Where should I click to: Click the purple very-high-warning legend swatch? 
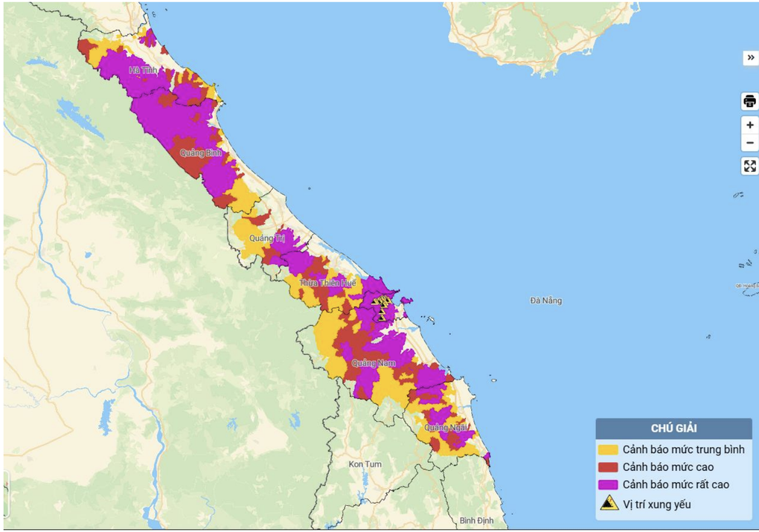tap(609, 484)
